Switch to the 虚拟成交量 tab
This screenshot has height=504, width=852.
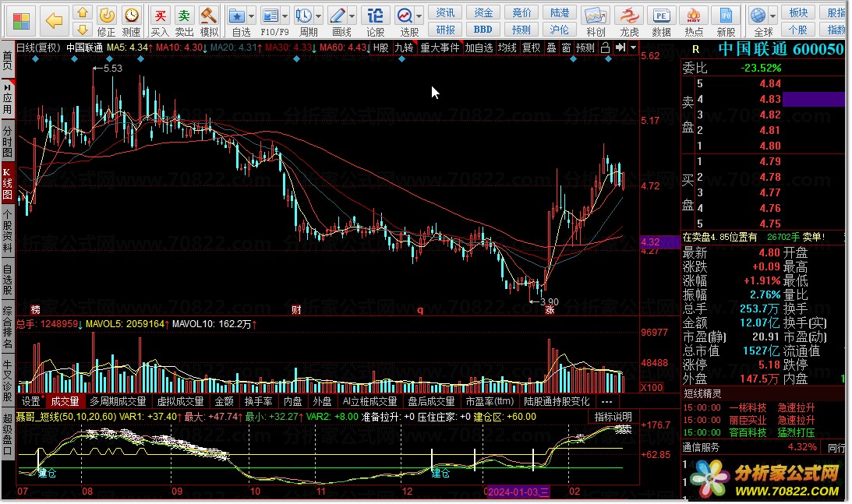click(x=180, y=401)
